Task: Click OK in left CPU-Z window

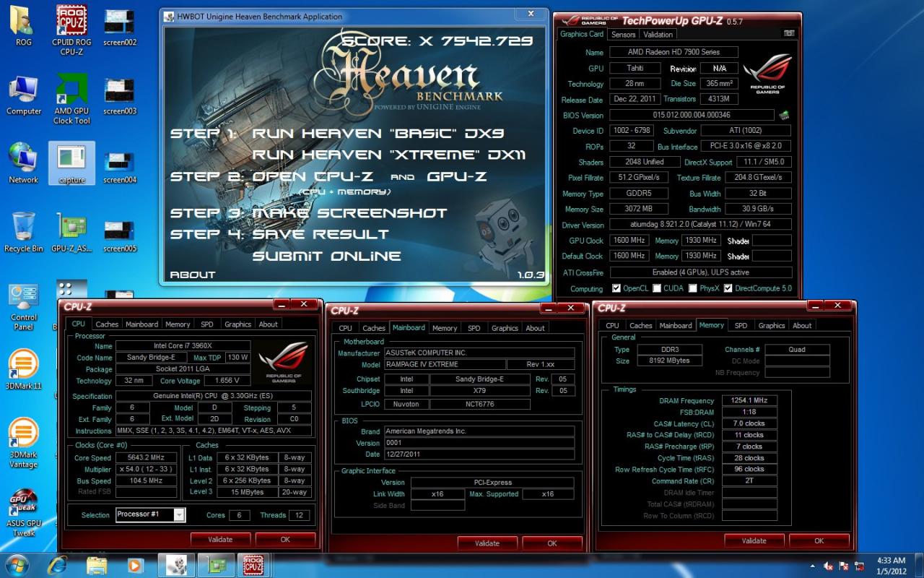Action: 285,539
